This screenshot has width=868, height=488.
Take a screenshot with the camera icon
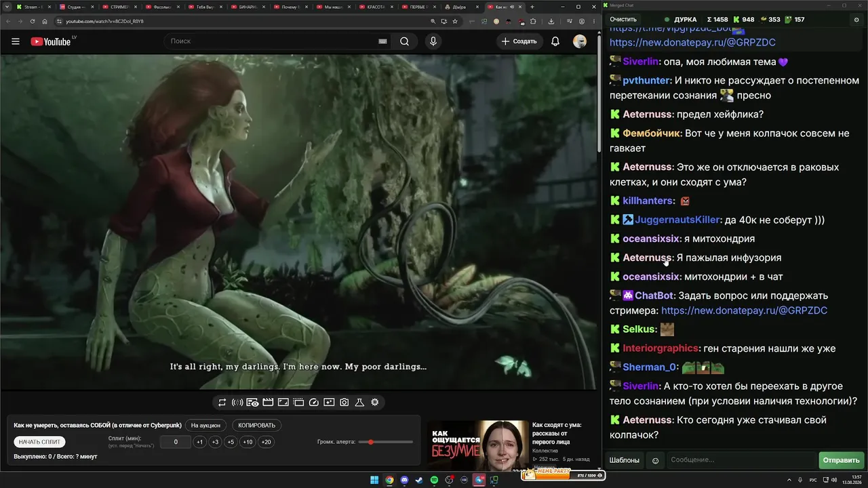pos(344,403)
